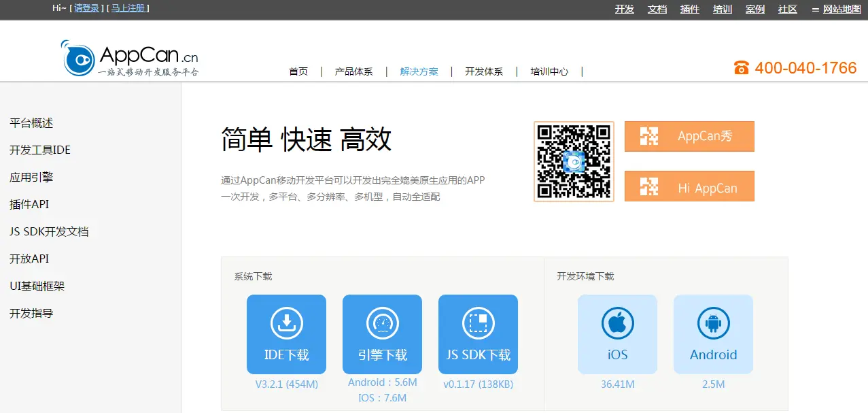Viewport: 868px width, 413px height.
Task: Open 社区 in the top bar
Action: [x=788, y=9]
